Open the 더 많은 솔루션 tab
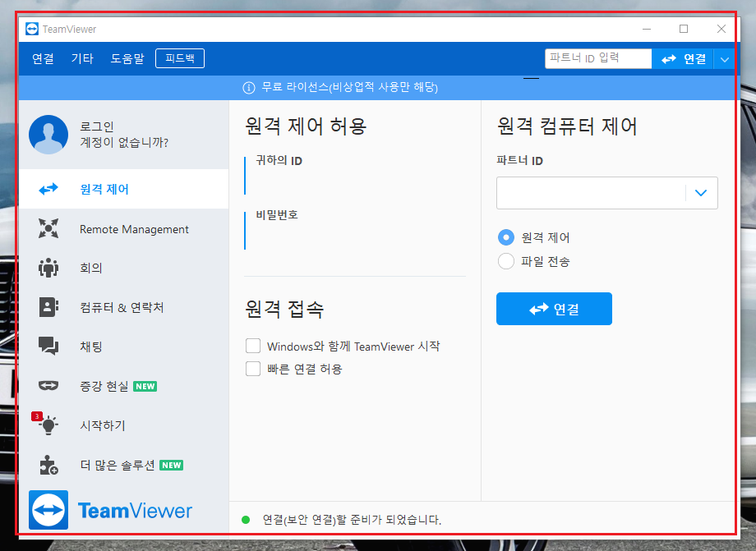The width and height of the screenshot is (756, 551). [x=123, y=465]
